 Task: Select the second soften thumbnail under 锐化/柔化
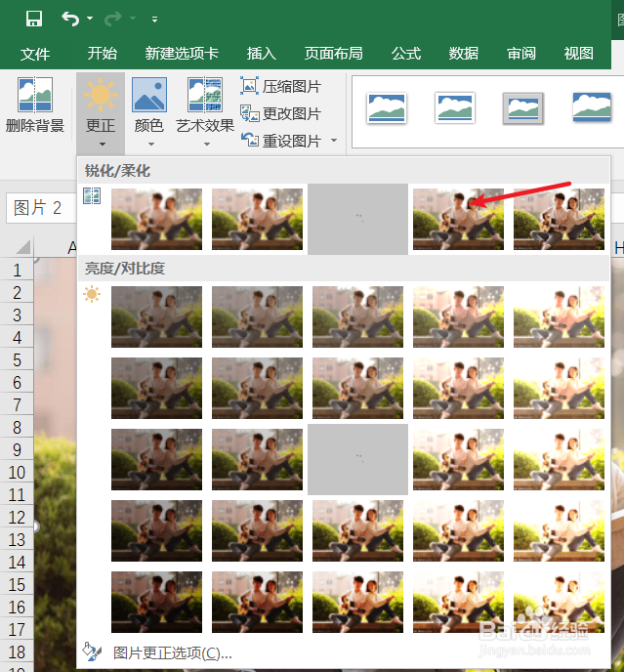coord(257,219)
